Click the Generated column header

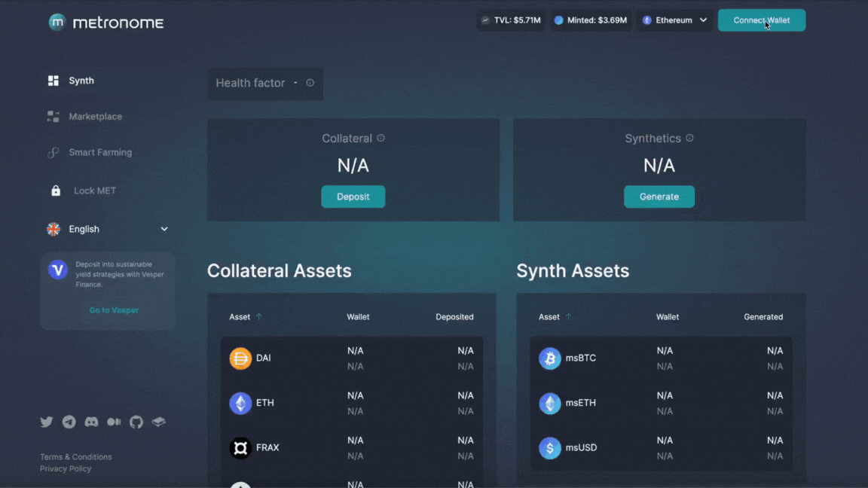click(x=763, y=317)
